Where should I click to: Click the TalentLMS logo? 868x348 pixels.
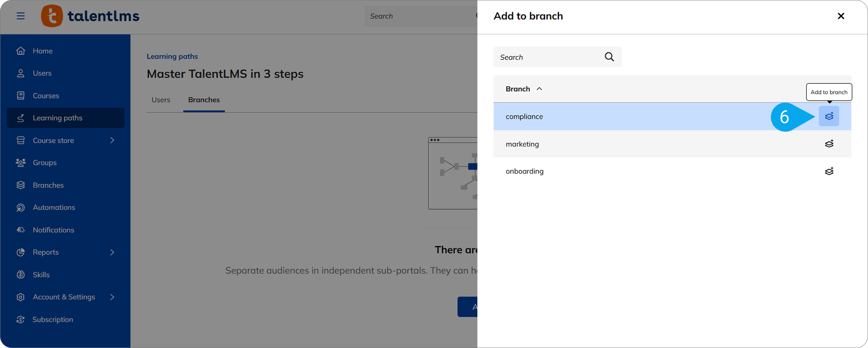click(x=90, y=16)
